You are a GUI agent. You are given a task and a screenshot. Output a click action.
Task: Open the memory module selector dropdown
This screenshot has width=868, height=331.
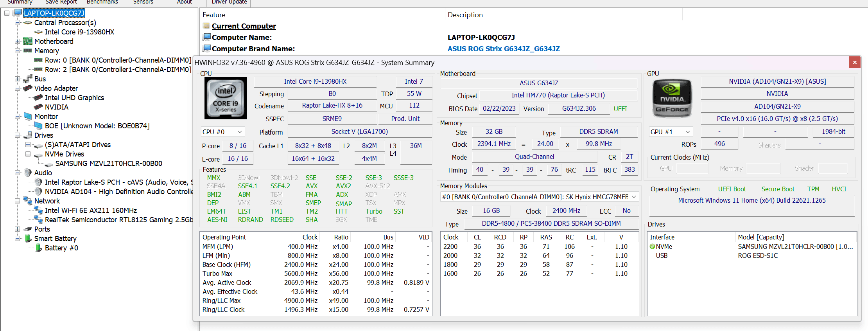(x=540, y=197)
